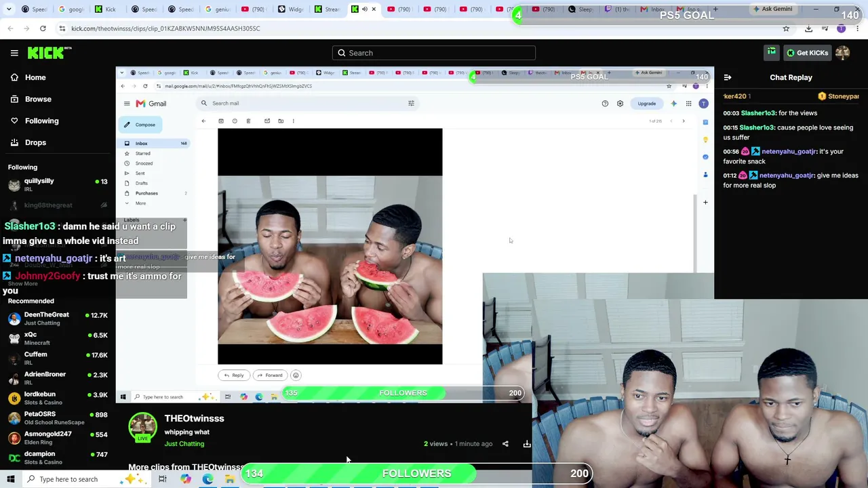Open Drops in the Kick sidebar
Viewport: 868px width, 488px height.
[35, 142]
